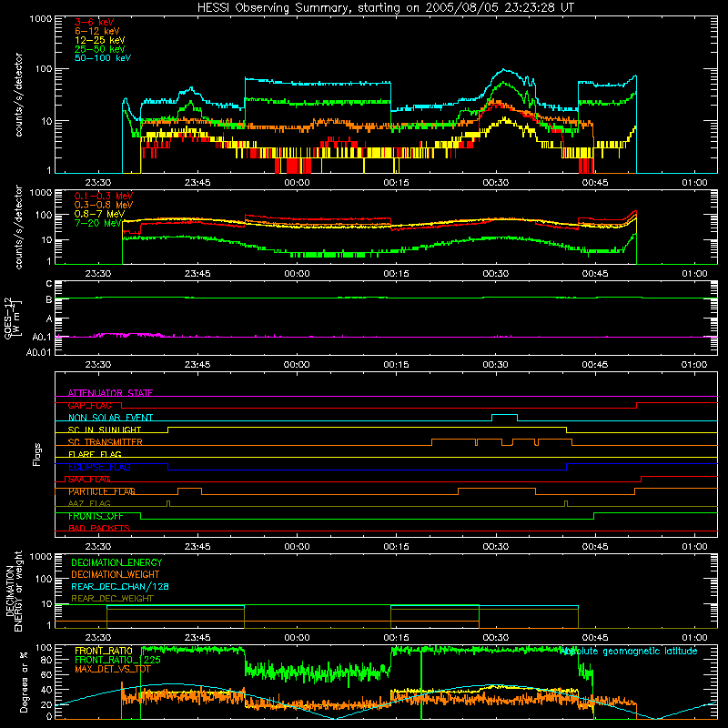Image resolution: width=728 pixels, height=728 pixels.
Task: Click the PARTICLE_FLAG label
Action: pyautogui.click(x=102, y=491)
